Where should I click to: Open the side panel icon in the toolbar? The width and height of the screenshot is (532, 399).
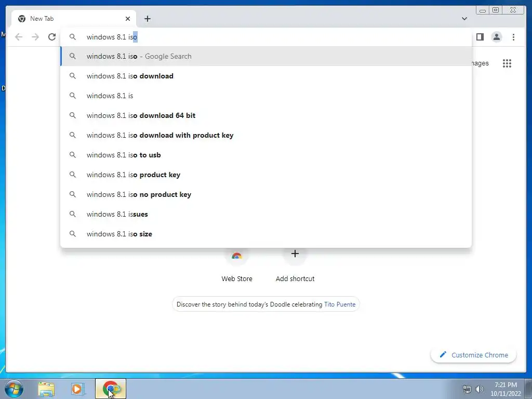[480, 37]
